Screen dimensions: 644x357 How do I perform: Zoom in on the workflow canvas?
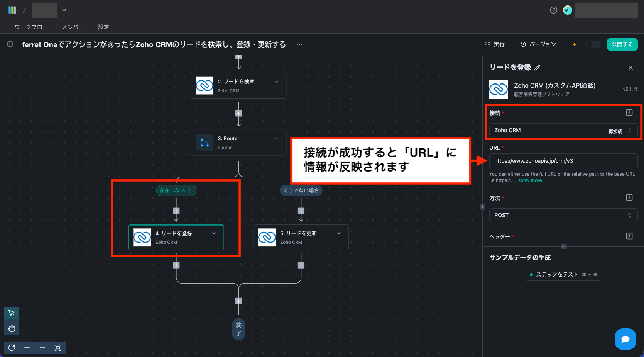coord(27,348)
